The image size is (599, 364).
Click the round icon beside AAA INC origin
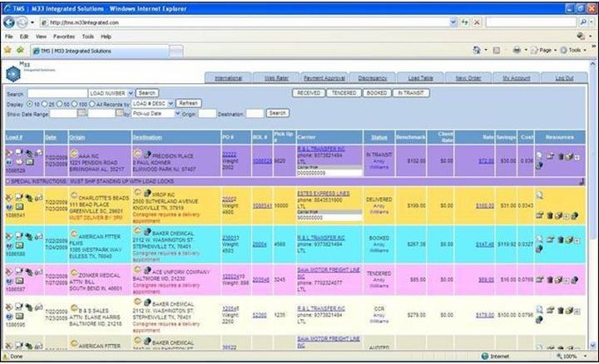[x=74, y=154]
